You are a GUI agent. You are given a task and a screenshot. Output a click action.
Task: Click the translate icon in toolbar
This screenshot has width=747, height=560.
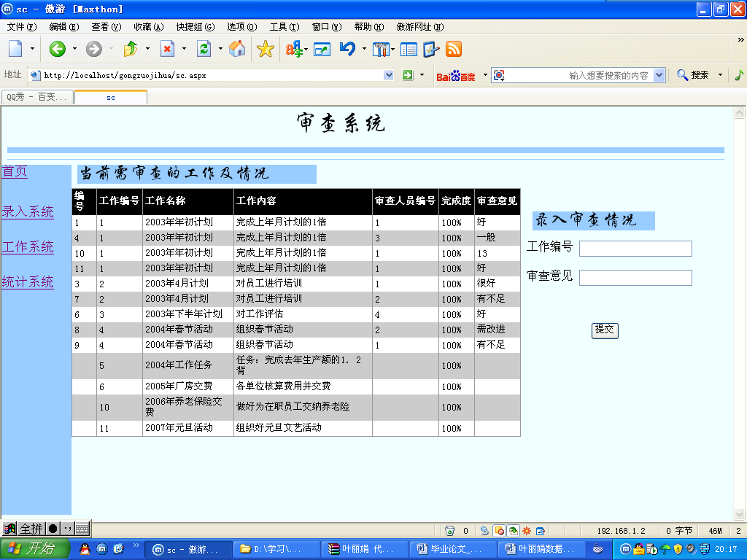[x=293, y=49]
